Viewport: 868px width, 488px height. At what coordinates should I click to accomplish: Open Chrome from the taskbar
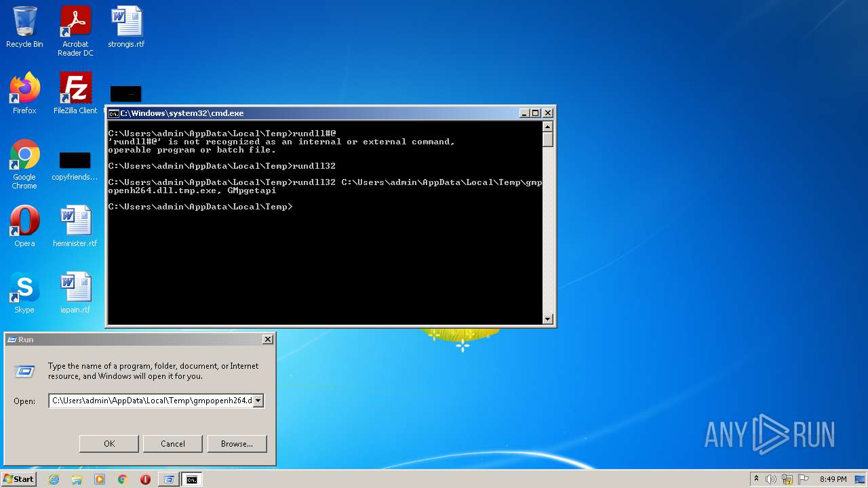(123, 479)
